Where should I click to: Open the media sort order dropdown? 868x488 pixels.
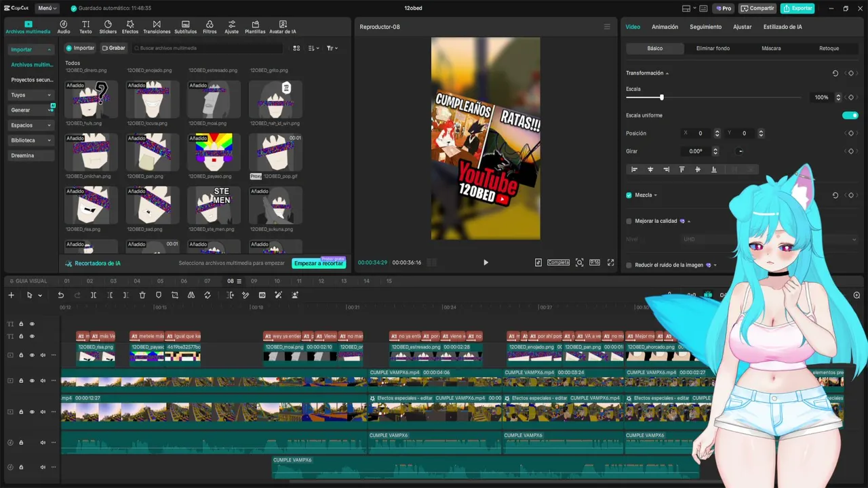coord(313,48)
